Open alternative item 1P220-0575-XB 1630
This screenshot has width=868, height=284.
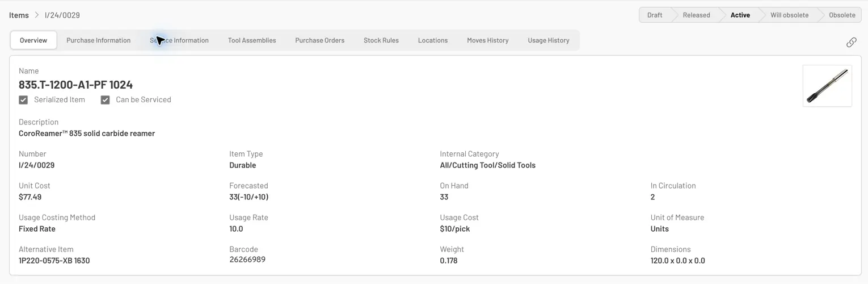[54, 261]
